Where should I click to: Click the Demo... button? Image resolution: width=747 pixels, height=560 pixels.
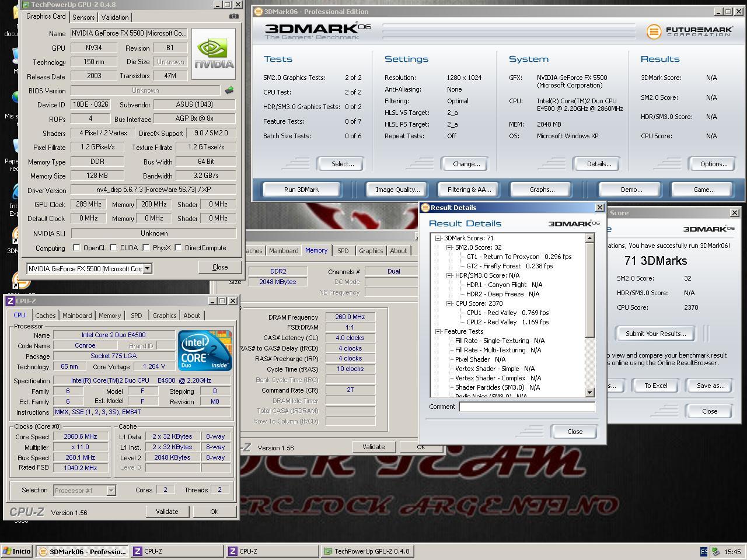point(631,190)
